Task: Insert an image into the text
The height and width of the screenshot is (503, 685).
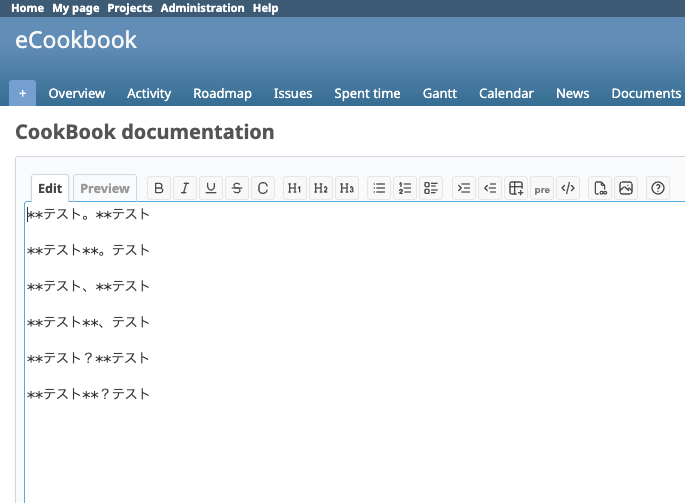Action: 626,188
